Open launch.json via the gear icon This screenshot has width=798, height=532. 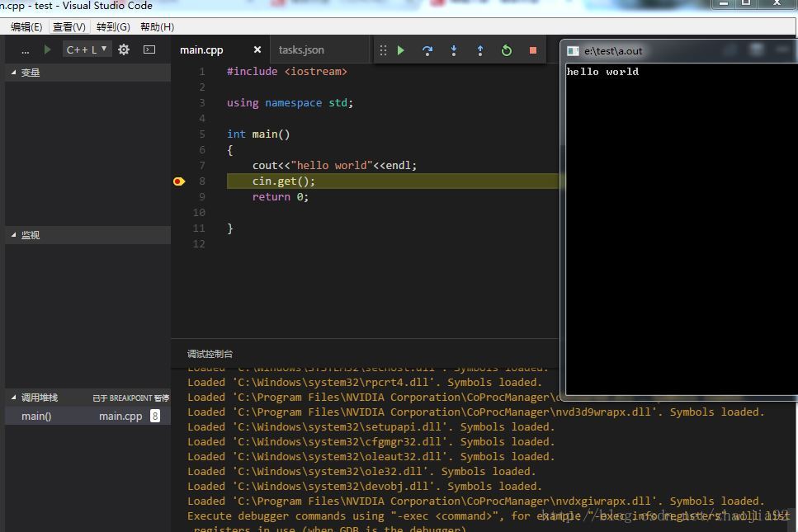[x=124, y=49]
